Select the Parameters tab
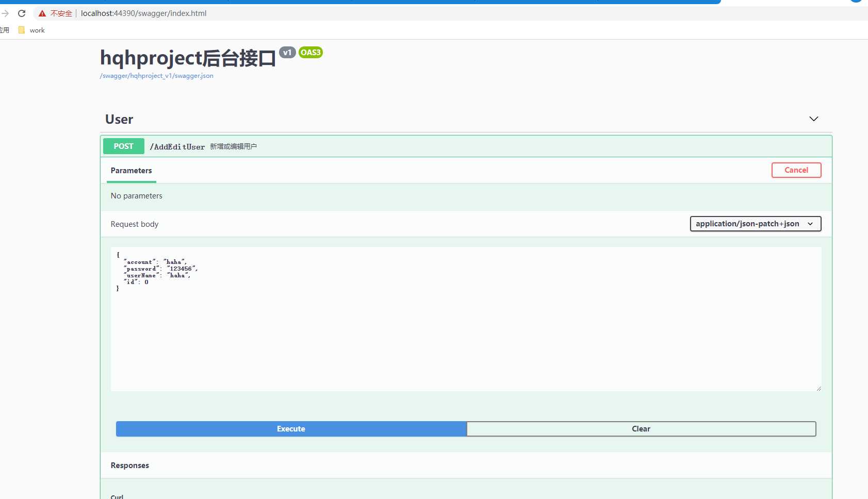868x499 pixels. [x=132, y=171]
